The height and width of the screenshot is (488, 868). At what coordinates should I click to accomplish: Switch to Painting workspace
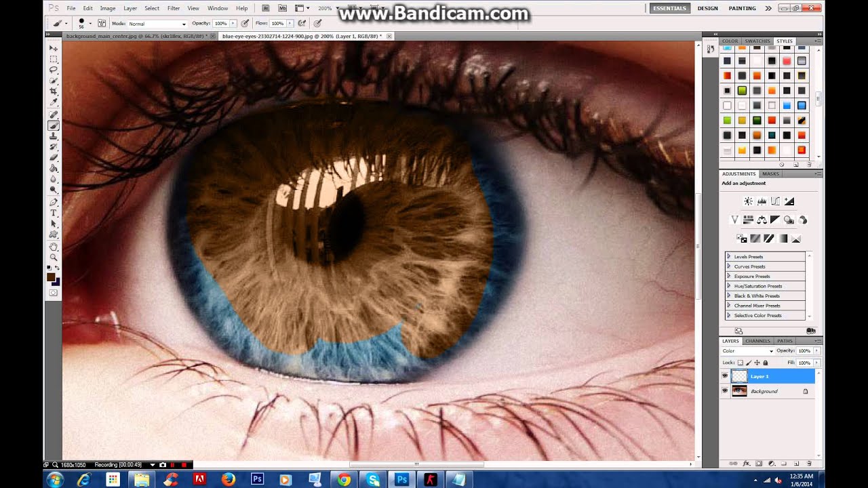click(742, 8)
